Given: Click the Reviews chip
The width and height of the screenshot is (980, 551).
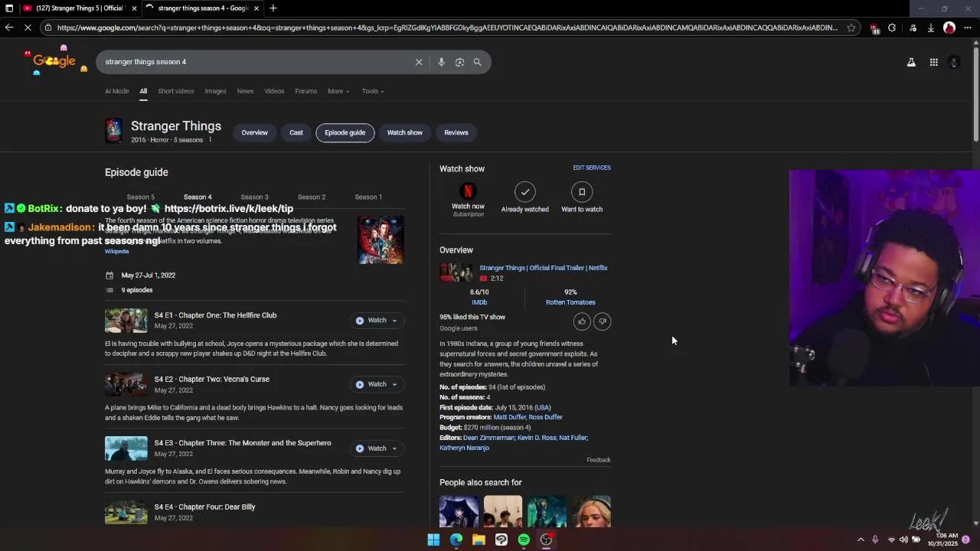Looking at the screenshot, I should (456, 132).
